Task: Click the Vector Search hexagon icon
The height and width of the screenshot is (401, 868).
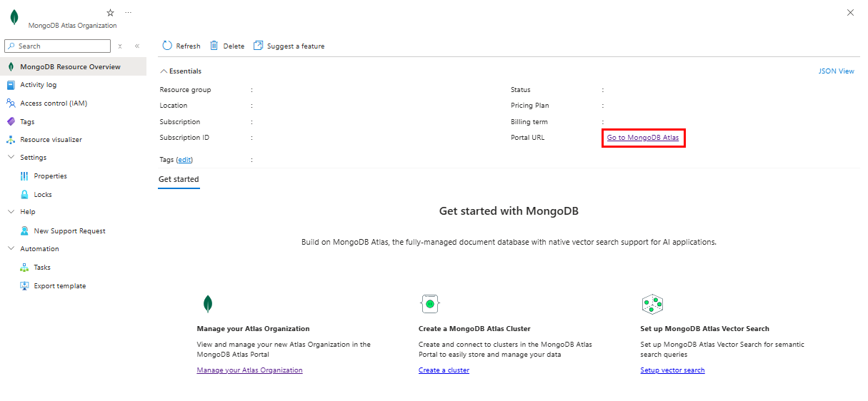Action: pos(652,304)
